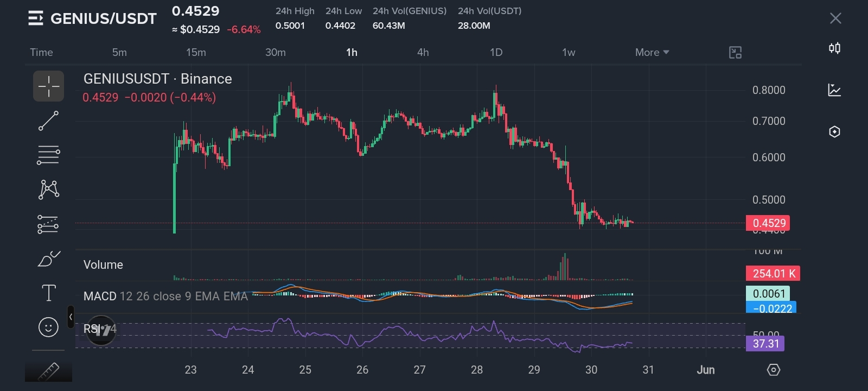Screen dimensions: 868x391
Task: Click the MACD 12 26 close 9 label
Action: (x=165, y=297)
